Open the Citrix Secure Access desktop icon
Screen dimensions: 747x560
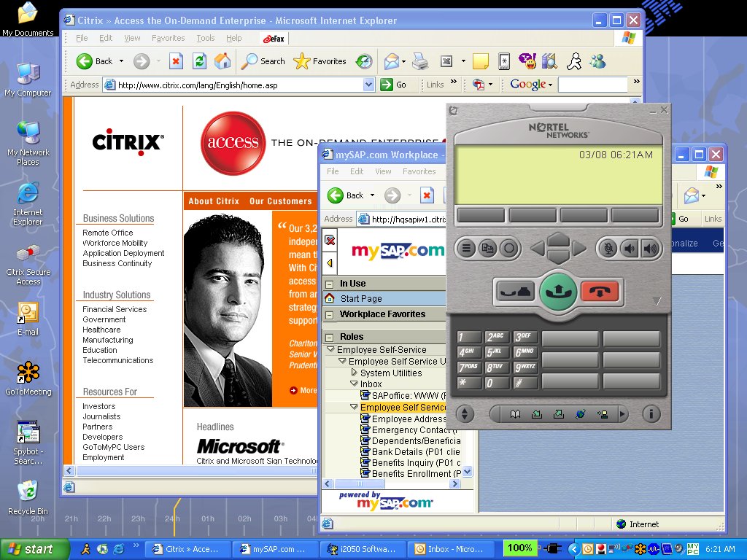coord(28,265)
